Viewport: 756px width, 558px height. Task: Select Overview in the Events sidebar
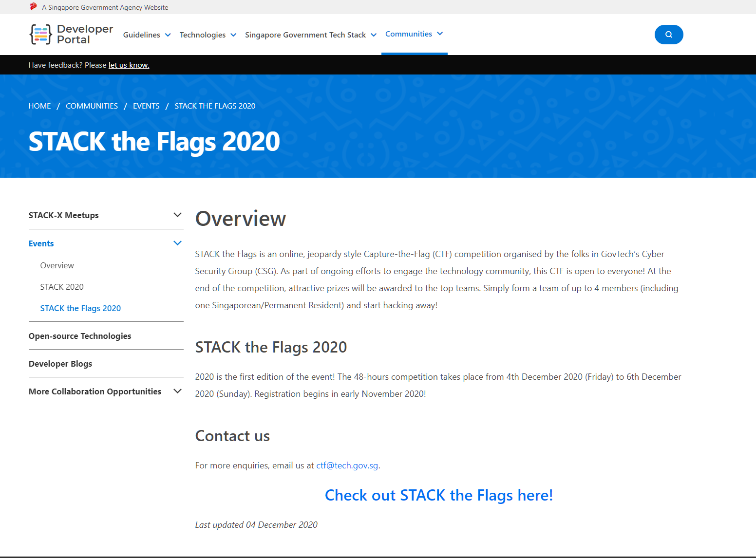[57, 265]
